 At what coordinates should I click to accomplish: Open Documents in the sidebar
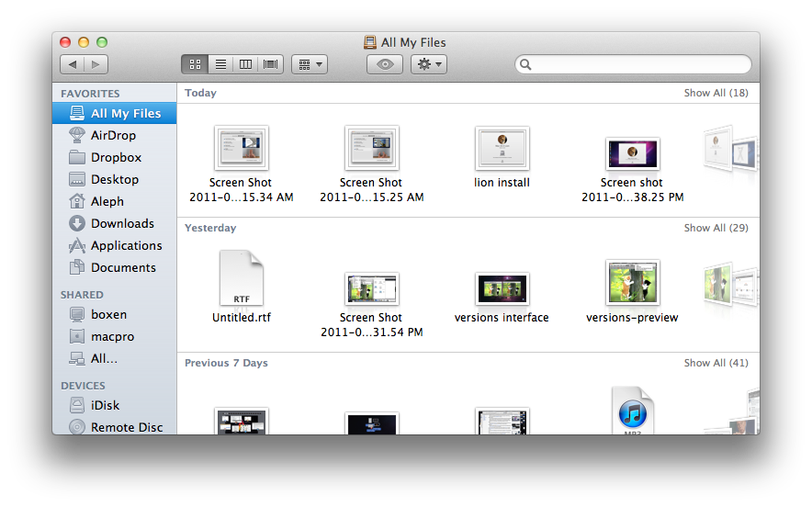coord(115,268)
